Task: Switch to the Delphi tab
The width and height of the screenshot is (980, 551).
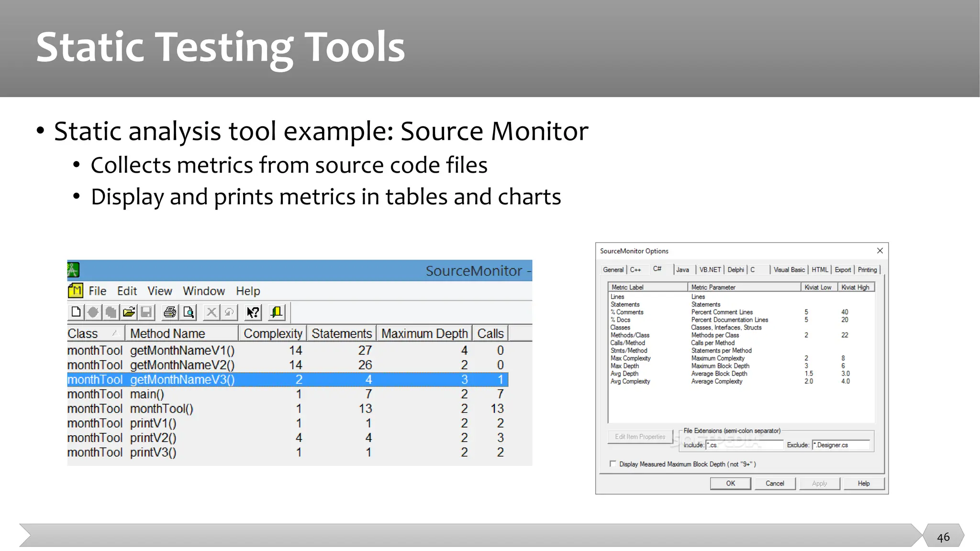Action: pos(736,270)
